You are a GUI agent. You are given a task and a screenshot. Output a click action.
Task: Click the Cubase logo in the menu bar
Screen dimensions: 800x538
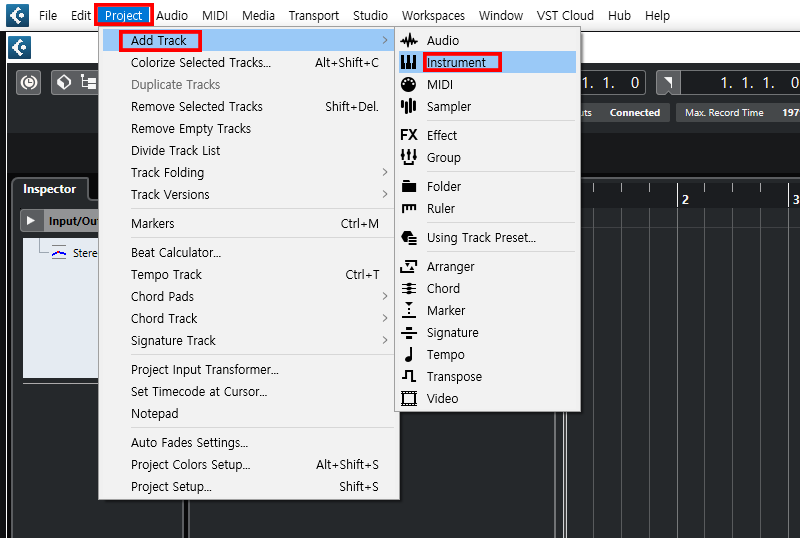pyautogui.click(x=17, y=15)
